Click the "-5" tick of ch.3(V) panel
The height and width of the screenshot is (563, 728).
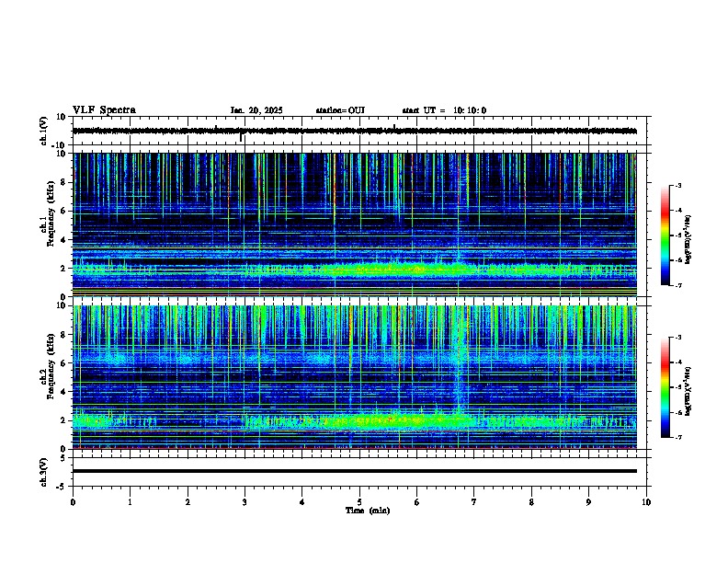coord(62,487)
